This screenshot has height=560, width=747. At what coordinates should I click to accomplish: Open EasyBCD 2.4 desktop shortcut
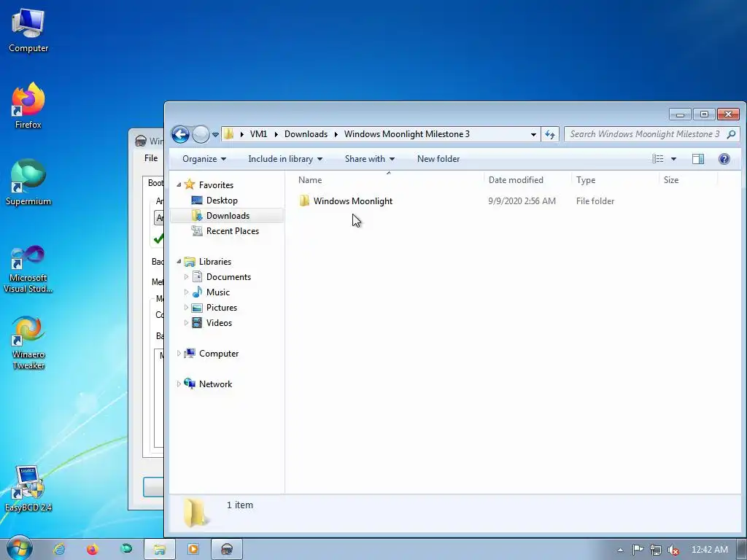pyautogui.click(x=28, y=489)
